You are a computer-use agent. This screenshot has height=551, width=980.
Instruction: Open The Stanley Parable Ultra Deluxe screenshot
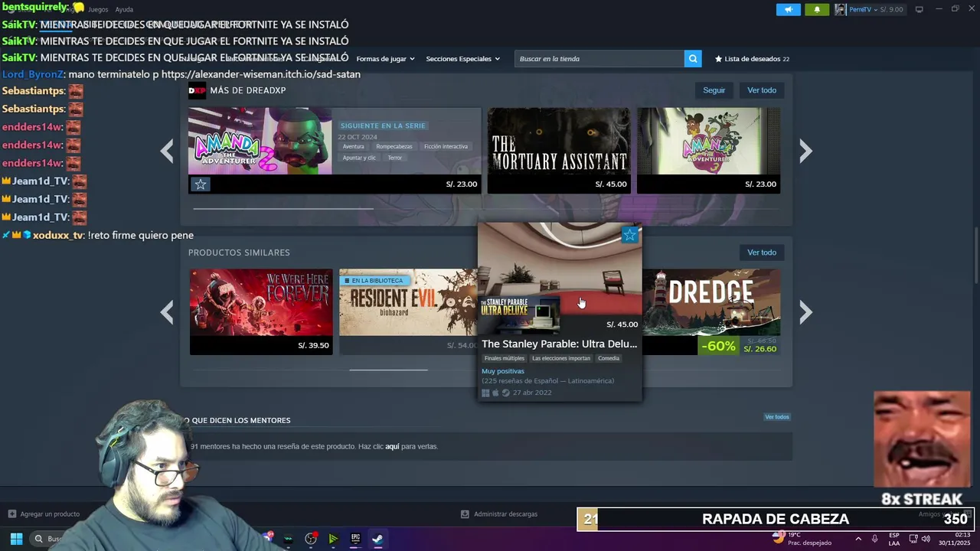coord(560,269)
